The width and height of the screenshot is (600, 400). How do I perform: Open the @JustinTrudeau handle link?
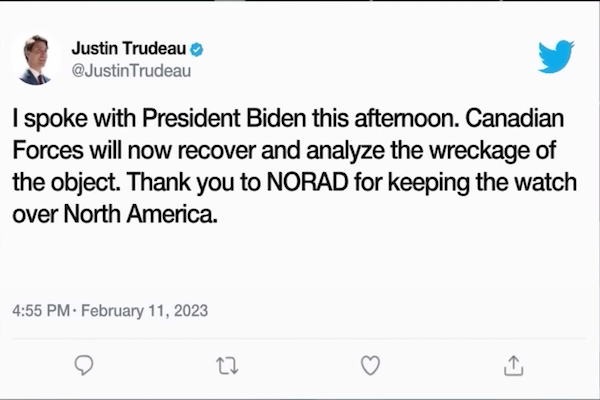(x=130, y=71)
